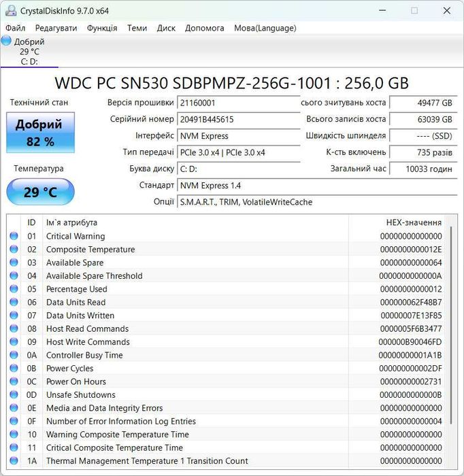Click the status orb for Number of Error Information Log Entries
The height and width of the screenshot is (476, 464).
[x=14, y=421]
